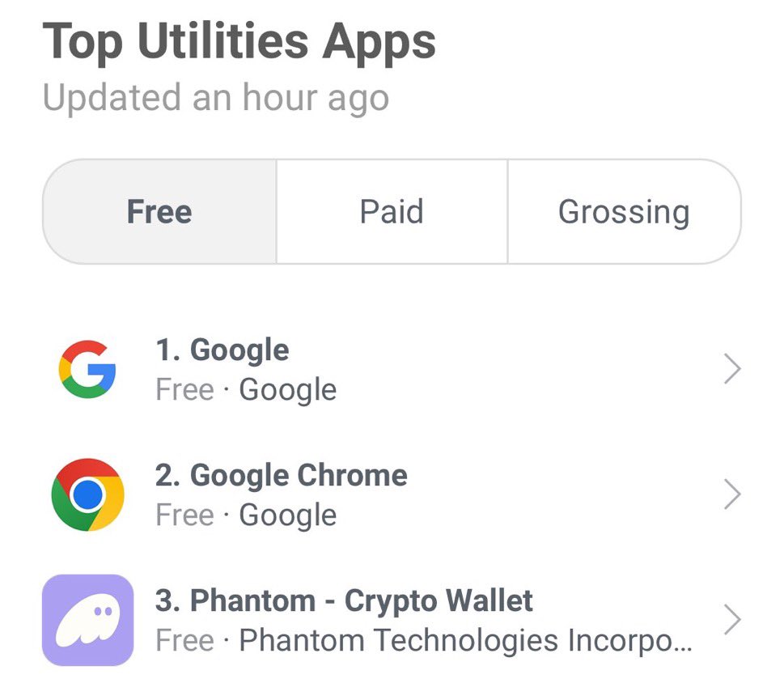Click Google developer name under 1. Google
The image size is (784, 683).
coord(288,391)
